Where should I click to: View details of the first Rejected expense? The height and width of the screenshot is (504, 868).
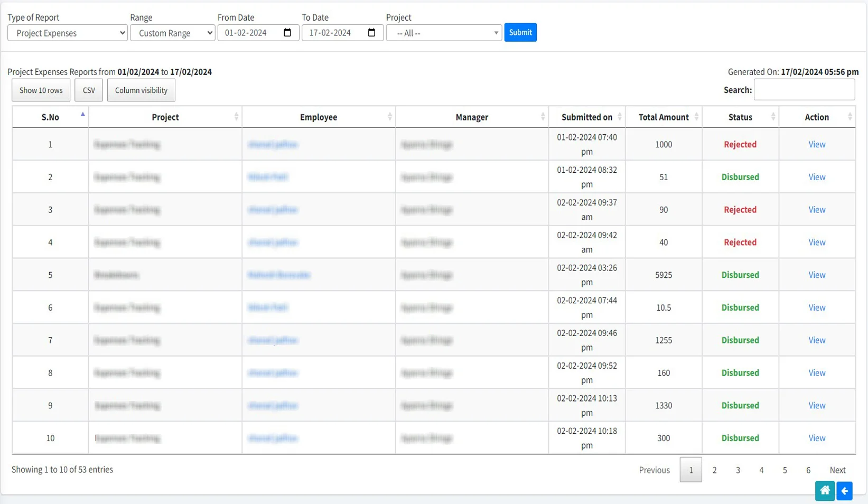[816, 144]
